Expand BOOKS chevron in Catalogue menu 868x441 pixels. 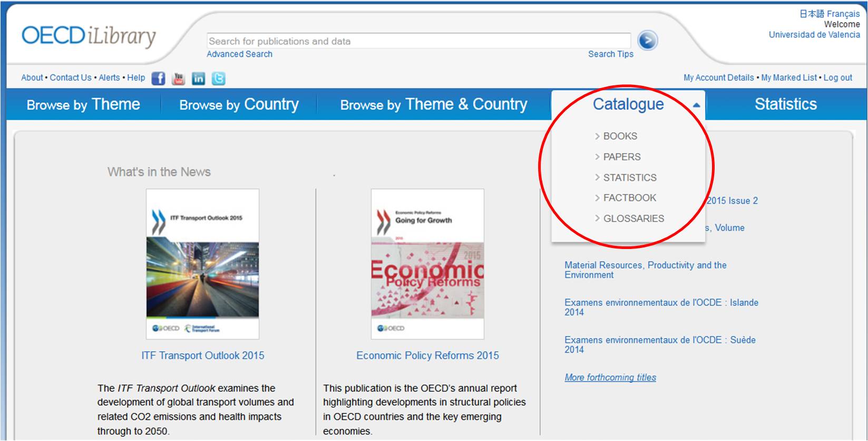597,136
